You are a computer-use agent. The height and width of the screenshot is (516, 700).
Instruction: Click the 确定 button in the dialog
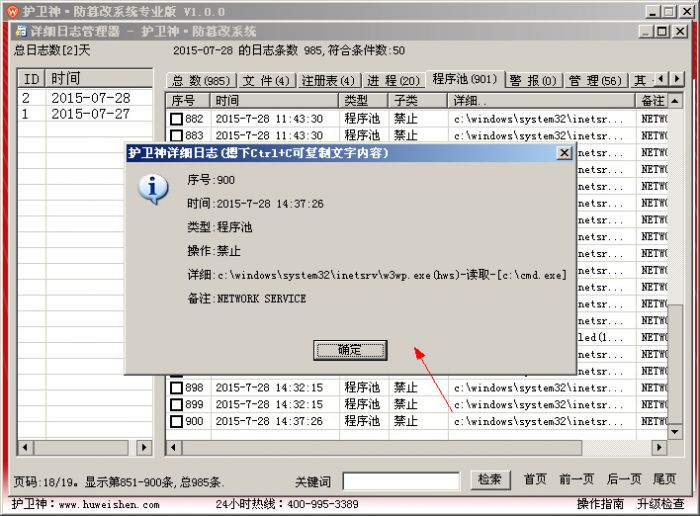coord(350,350)
